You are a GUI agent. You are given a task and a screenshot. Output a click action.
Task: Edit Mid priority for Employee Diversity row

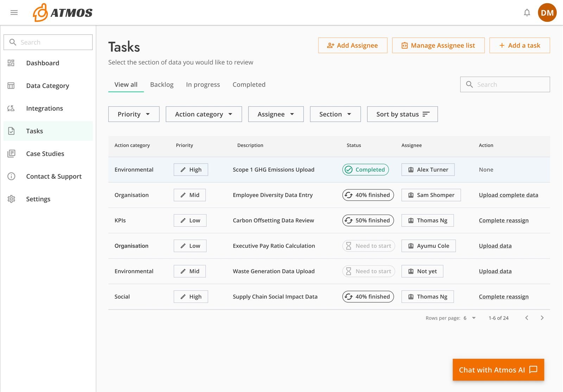click(190, 195)
